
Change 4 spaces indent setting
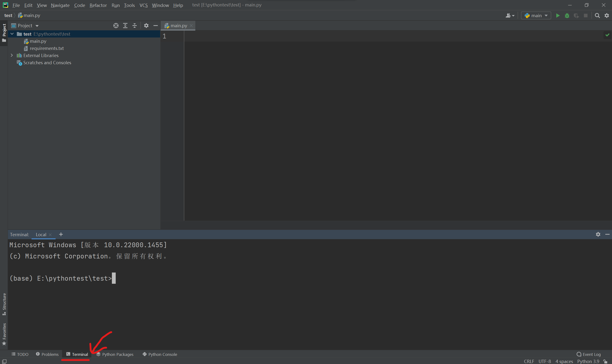tap(564, 361)
